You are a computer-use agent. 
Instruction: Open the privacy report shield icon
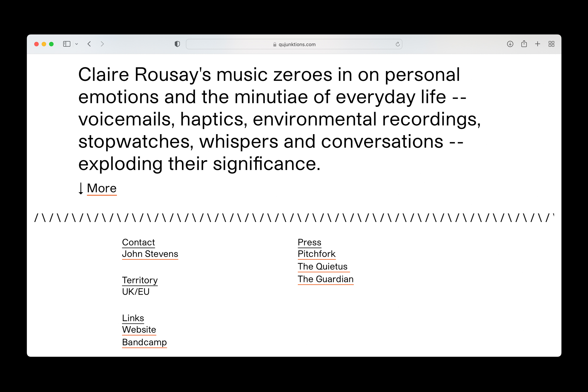point(177,44)
